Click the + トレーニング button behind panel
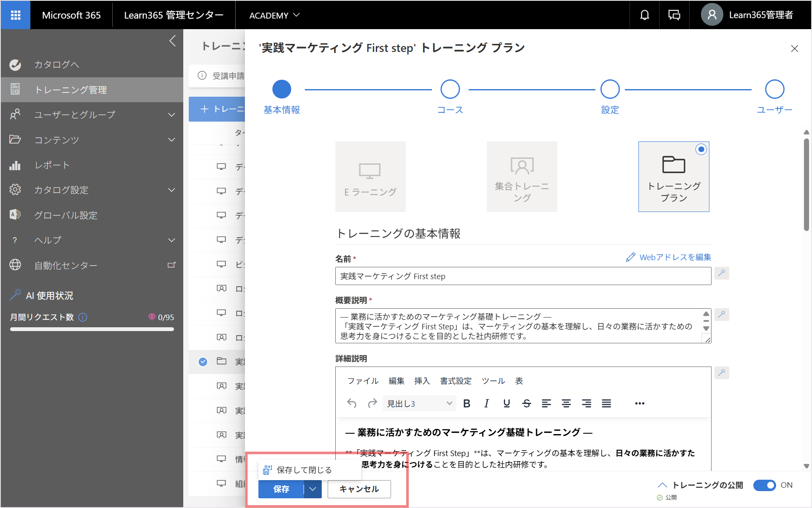Viewport: 812px width, 508px height. pos(217,109)
